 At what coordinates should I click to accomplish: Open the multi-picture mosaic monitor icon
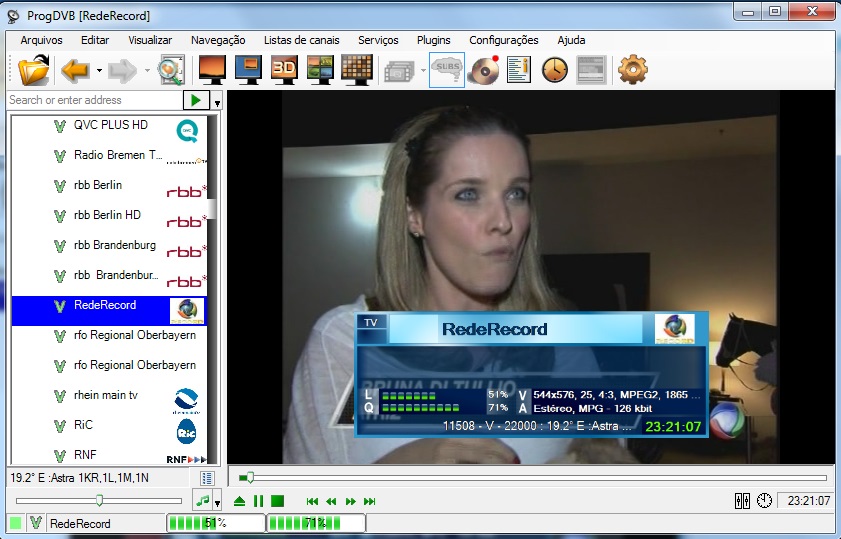(x=320, y=70)
